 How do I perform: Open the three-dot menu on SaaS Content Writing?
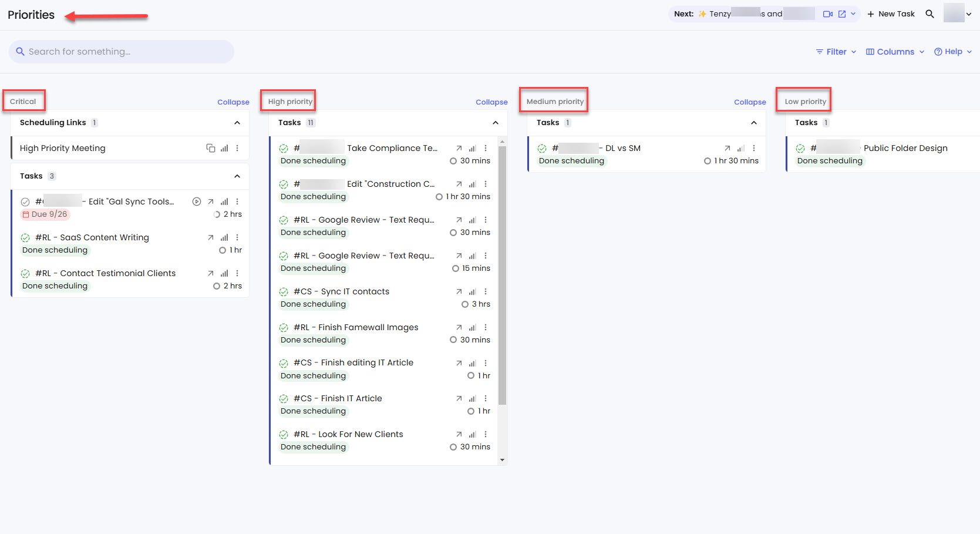237,237
